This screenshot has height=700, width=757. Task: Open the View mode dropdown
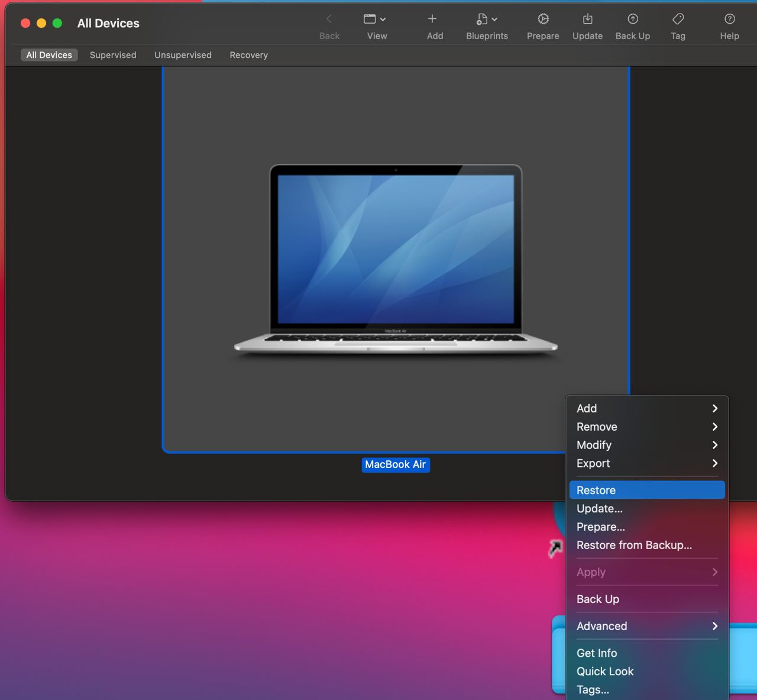[375, 19]
